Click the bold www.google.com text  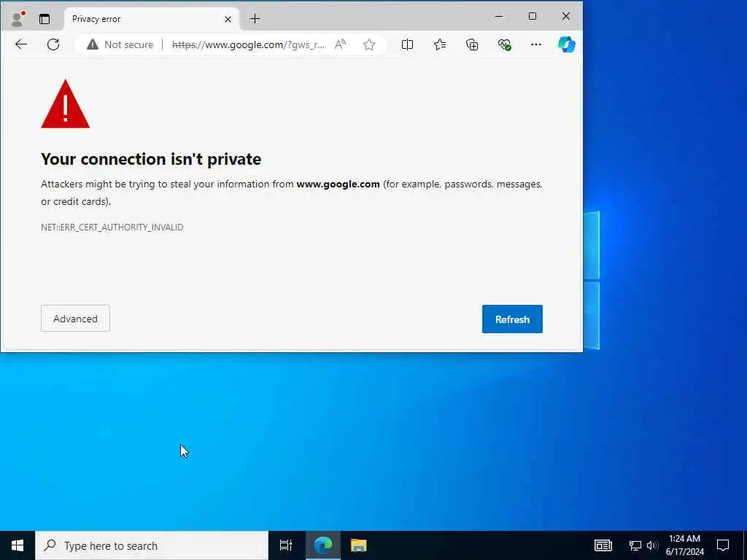(338, 184)
